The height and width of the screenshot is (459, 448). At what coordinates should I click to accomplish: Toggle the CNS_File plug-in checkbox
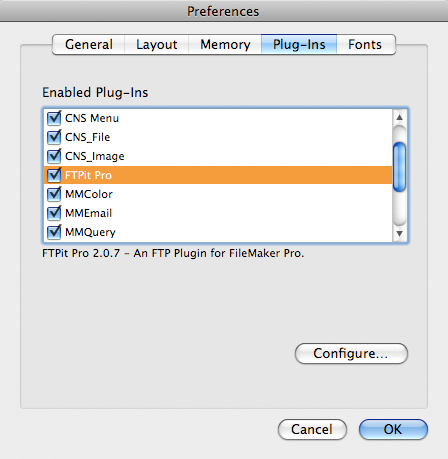[54, 137]
